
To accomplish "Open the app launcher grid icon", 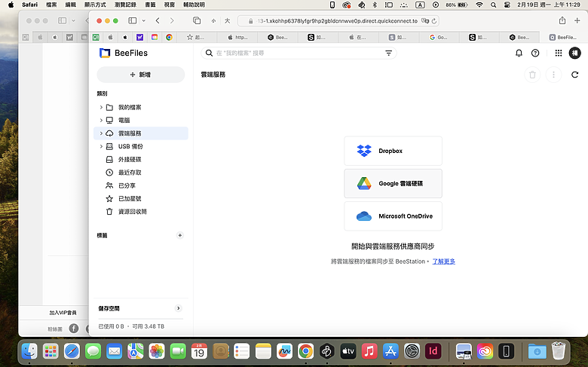I will coord(559,54).
